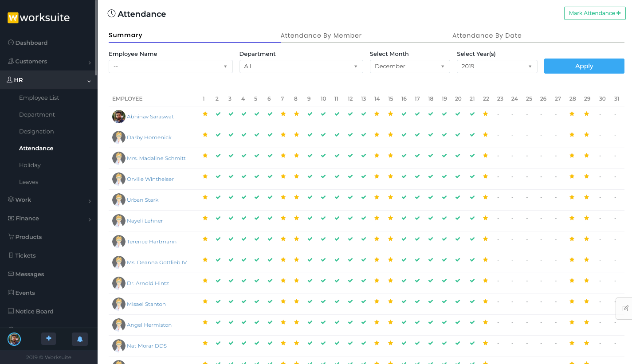This screenshot has width=632, height=364.
Task: Click Angel Hermiston's day 5 checkmark
Action: pyautogui.click(x=257, y=322)
